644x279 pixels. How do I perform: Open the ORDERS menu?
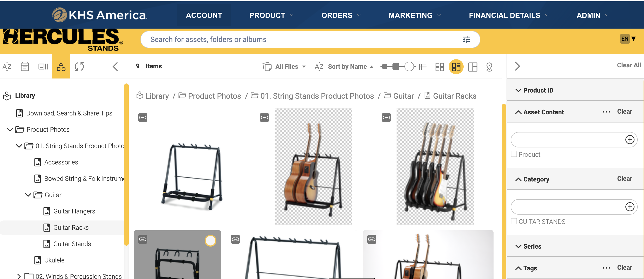(341, 15)
